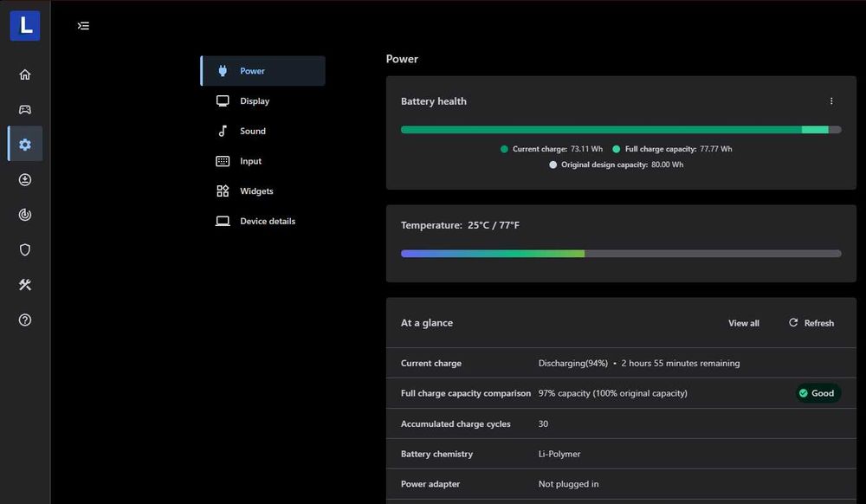Open the scan radar icon in the sidebar
Viewport: 866px width, 504px height.
[25, 215]
